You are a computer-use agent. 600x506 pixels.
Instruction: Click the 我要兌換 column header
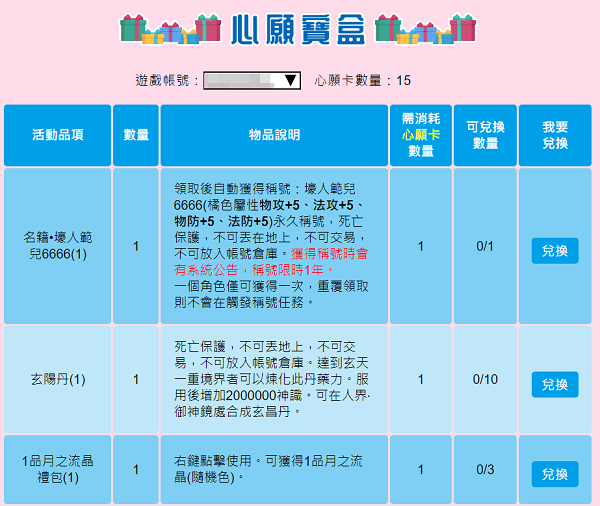(555, 135)
